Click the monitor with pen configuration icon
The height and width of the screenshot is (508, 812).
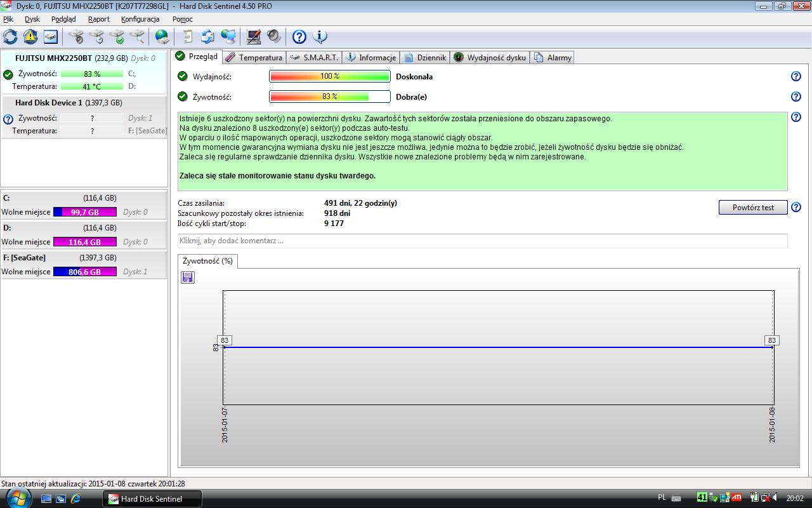[x=254, y=37]
